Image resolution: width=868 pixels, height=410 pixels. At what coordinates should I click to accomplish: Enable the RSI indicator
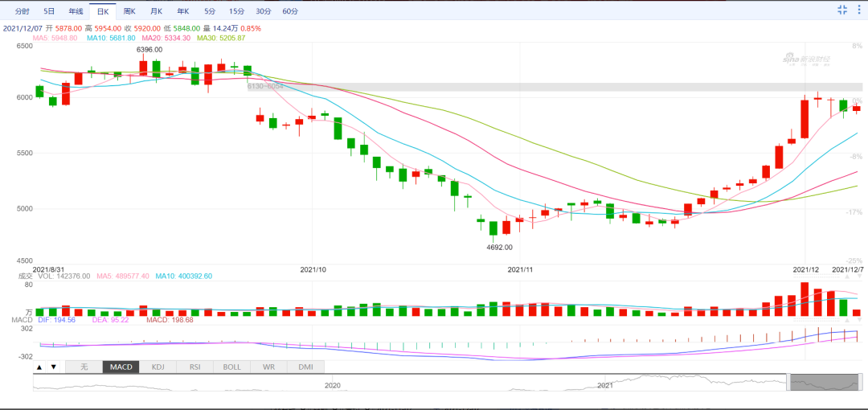point(194,367)
